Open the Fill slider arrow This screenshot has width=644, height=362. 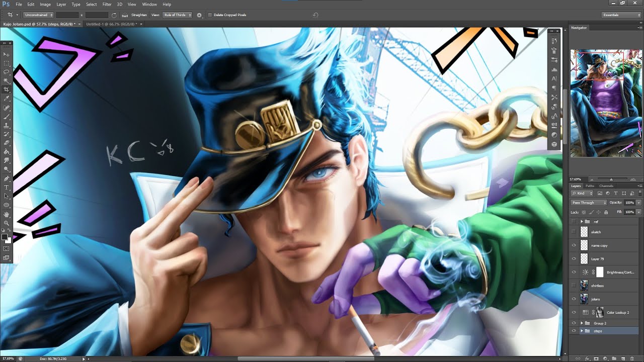click(638, 212)
